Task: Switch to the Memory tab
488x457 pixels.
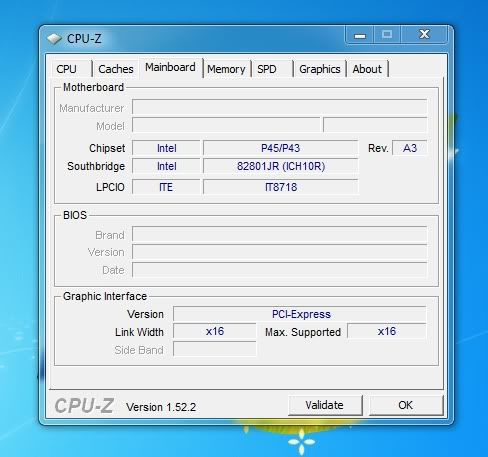Action: [226, 69]
